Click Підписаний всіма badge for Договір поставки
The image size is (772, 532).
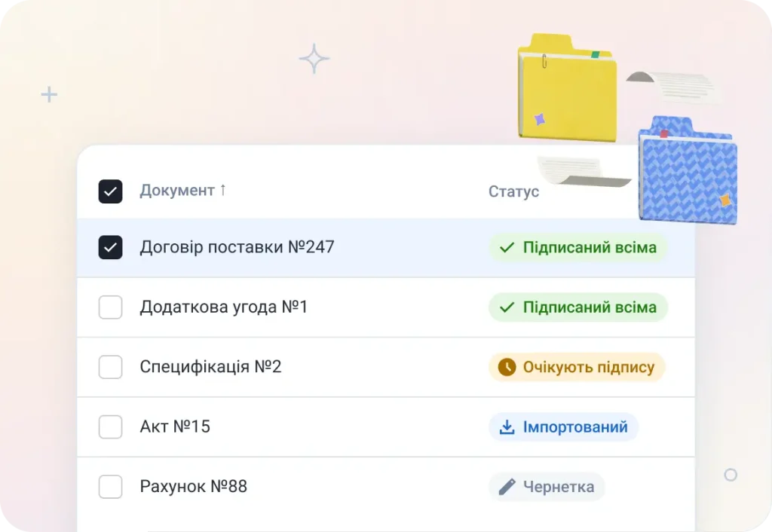(578, 247)
